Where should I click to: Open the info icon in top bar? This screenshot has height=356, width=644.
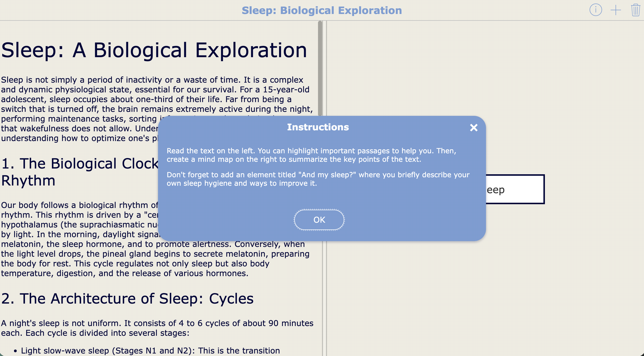click(596, 10)
